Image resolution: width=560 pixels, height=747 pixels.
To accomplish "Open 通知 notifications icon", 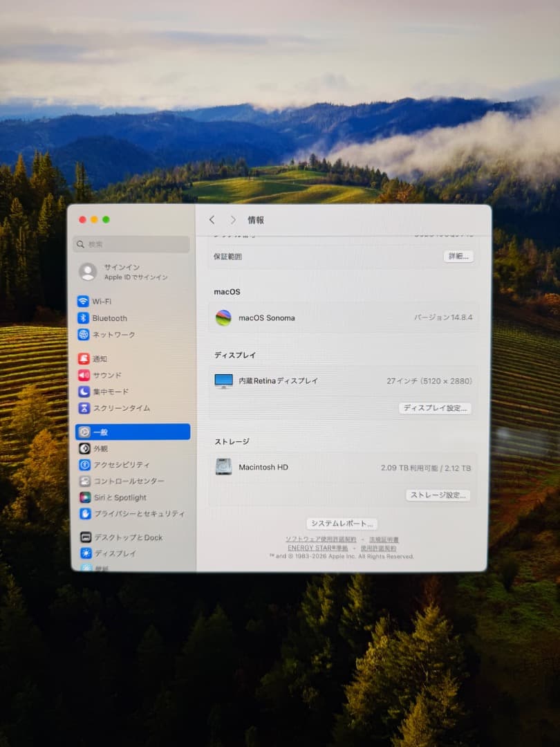I will pyautogui.click(x=84, y=359).
